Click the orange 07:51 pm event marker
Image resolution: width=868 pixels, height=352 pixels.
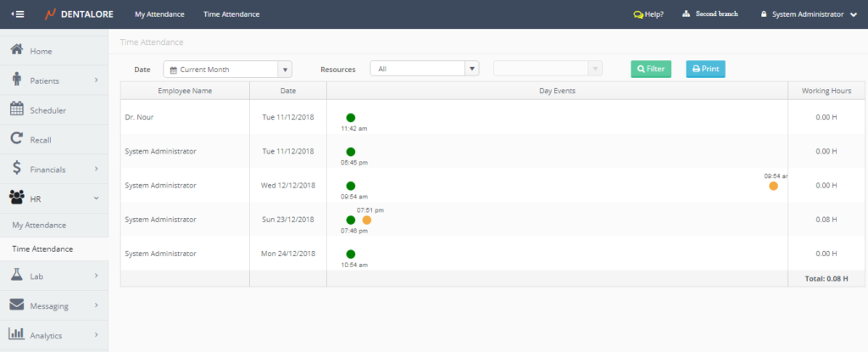click(x=367, y=220)
